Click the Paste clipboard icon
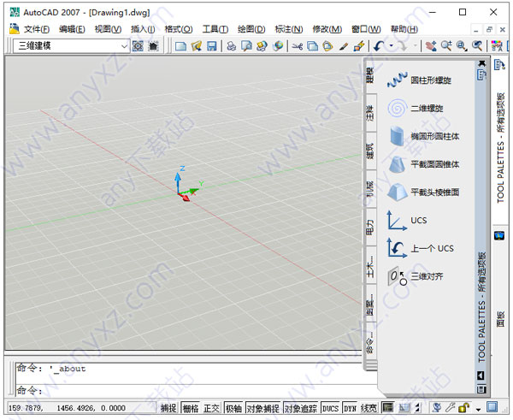513x420 pixels. click(x=327, y=46)
